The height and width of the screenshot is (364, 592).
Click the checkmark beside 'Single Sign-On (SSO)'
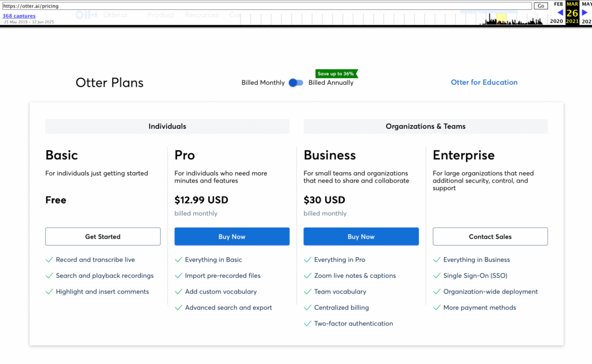pyautogui.click(x=436, y=276)
